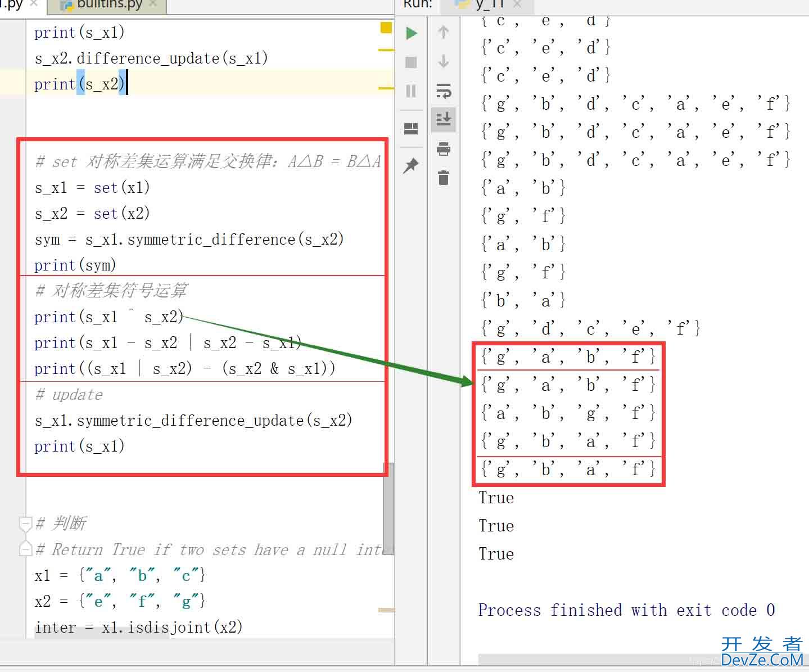Click 'print((s_x1 | s_x2) - (s_x2 & s_x1))' line
The height and width of the screenshot is (672, 809).
pos(184,369)
